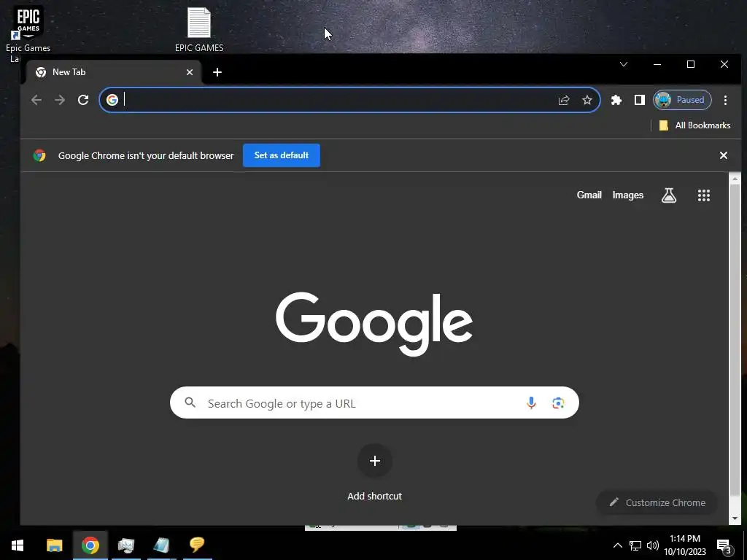The image size is (747, 560).
Task: Open All Bookmarks folder
Action: point(694,125)
